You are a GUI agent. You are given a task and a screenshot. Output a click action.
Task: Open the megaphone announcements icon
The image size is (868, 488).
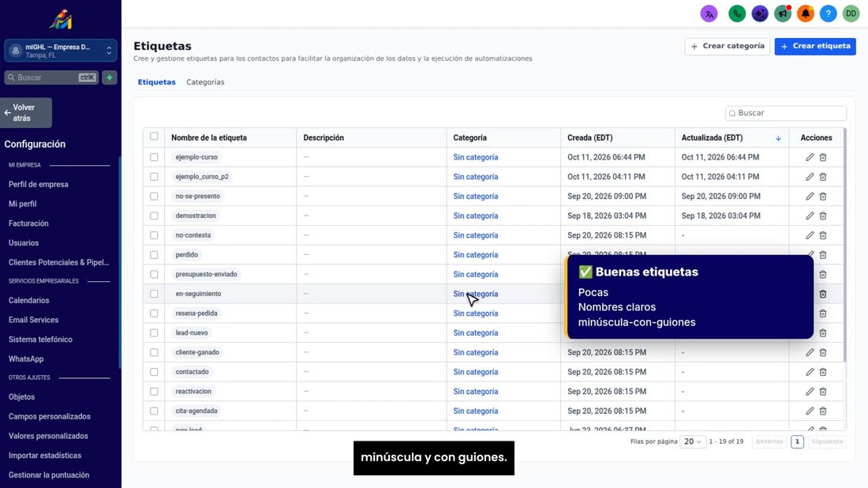pyautogui.click(x=783, y=14)
